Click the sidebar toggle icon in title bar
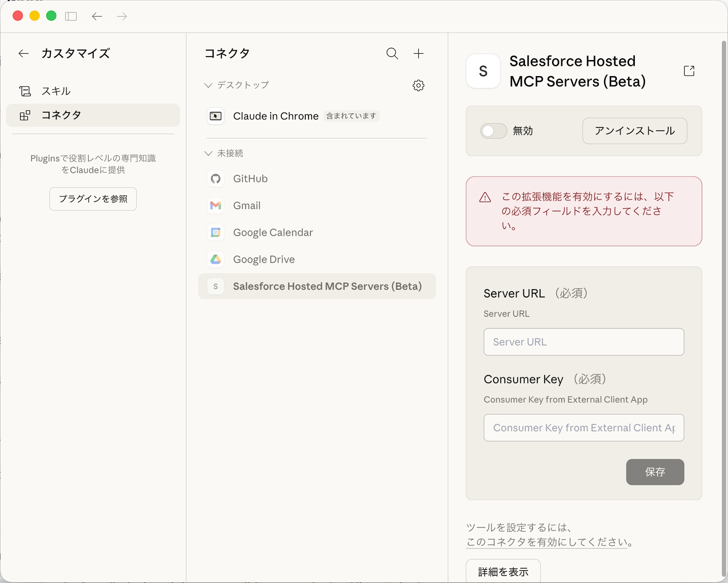Viewport: 728px width, 583px height. tap(71, 16)
